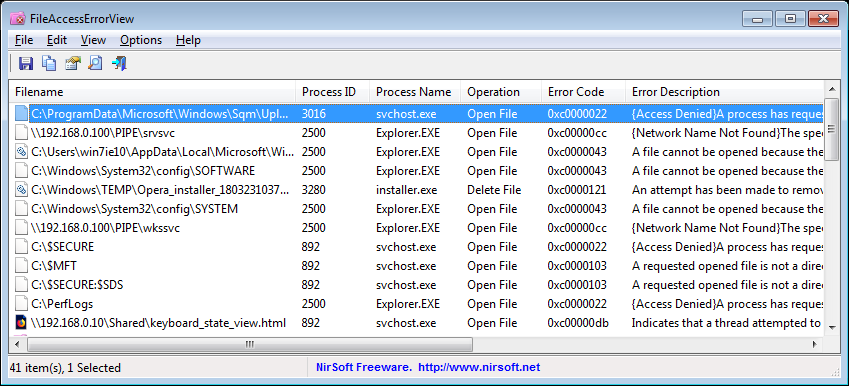849x386 pixels.
Task: Click the vertical scrollbar thumb
Action: (831, 129)
